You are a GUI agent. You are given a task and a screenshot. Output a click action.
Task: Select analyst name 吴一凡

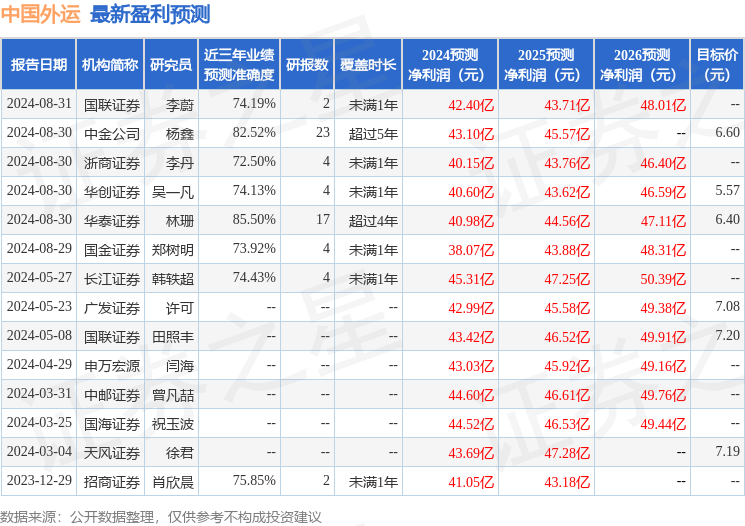click(x=172, y=191)
